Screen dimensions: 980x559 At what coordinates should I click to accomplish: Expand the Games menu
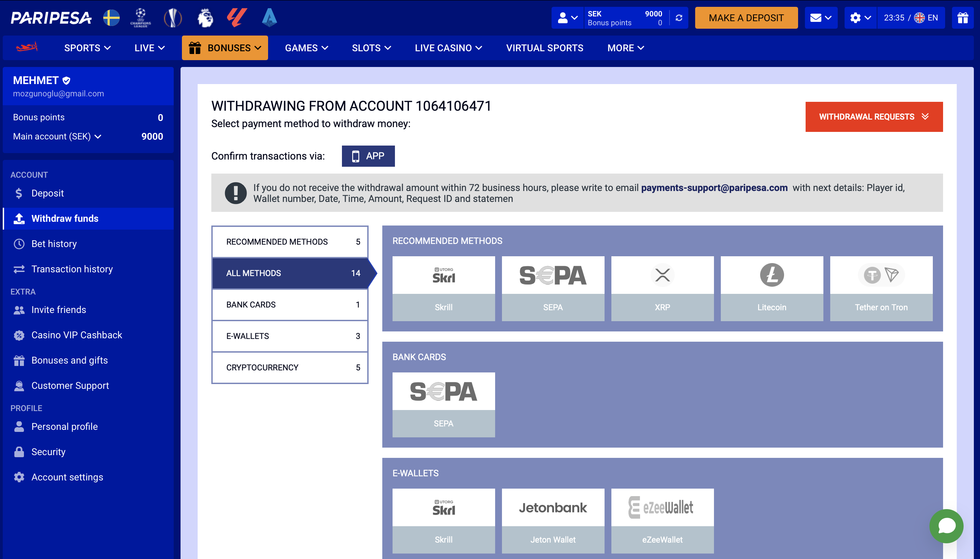307,48
